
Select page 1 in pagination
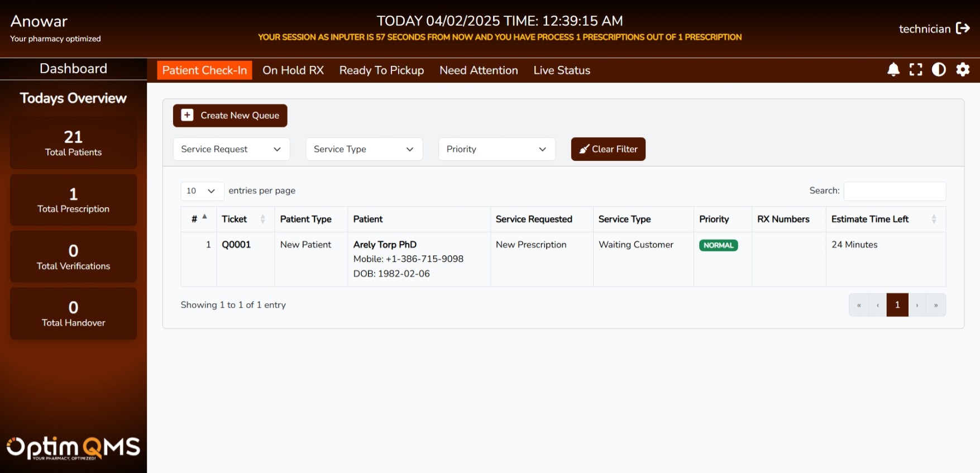click(897, 305)
